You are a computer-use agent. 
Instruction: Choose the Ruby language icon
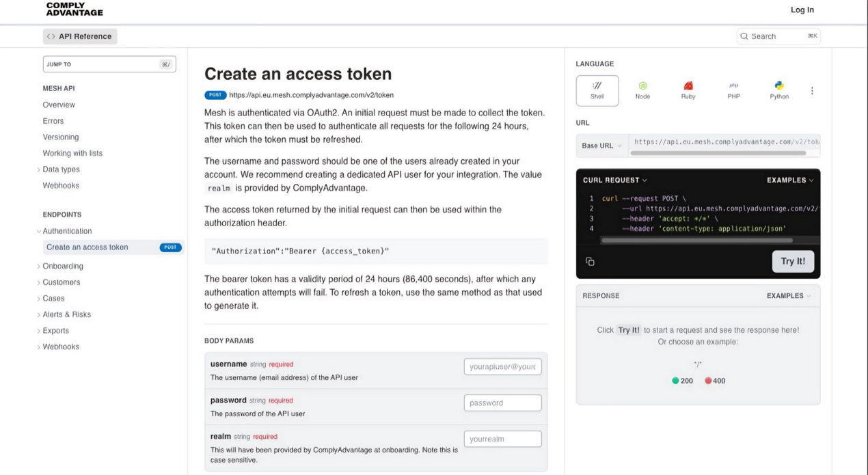[688, 90]
